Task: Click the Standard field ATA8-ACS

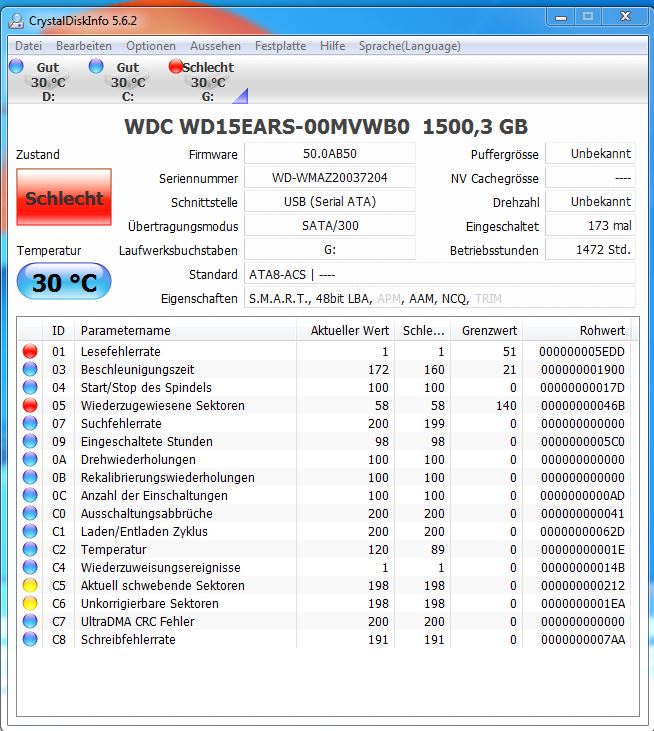Action: click(x=440, y=274)
